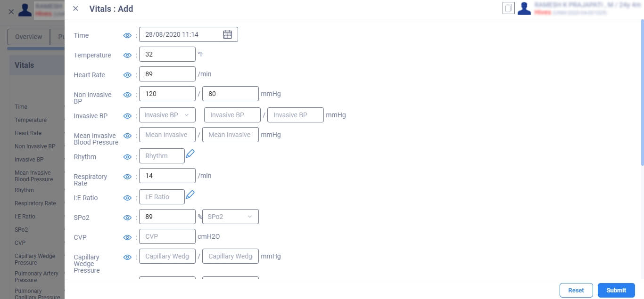The image size is (644, 299).
Task: Click the pencil edit icon next to Rhythm
Action: (190, 154)
